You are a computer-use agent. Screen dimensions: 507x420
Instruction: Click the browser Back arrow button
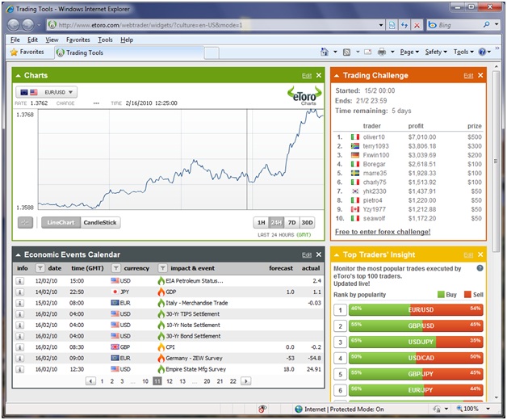[14, 25]
